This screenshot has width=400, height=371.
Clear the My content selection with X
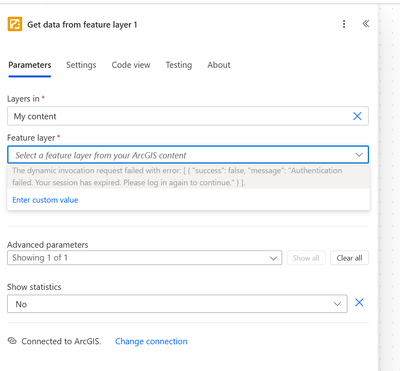(x=357, y=116)
